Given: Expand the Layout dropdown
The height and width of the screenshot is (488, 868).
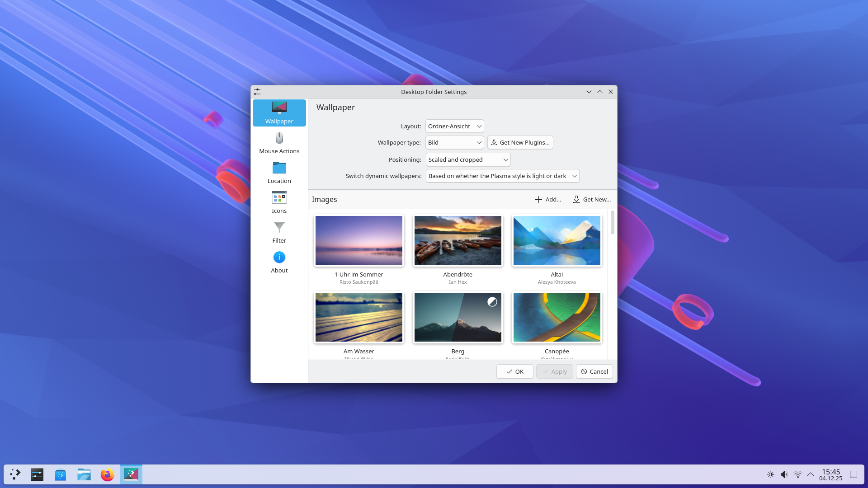Looking at the screenshot, I should tap(454, 126).
